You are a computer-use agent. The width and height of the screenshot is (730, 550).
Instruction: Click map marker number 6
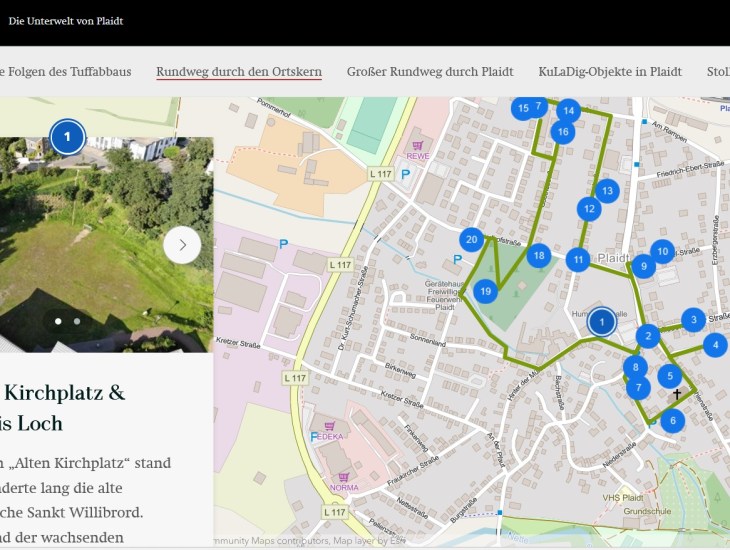click(672, 420)
